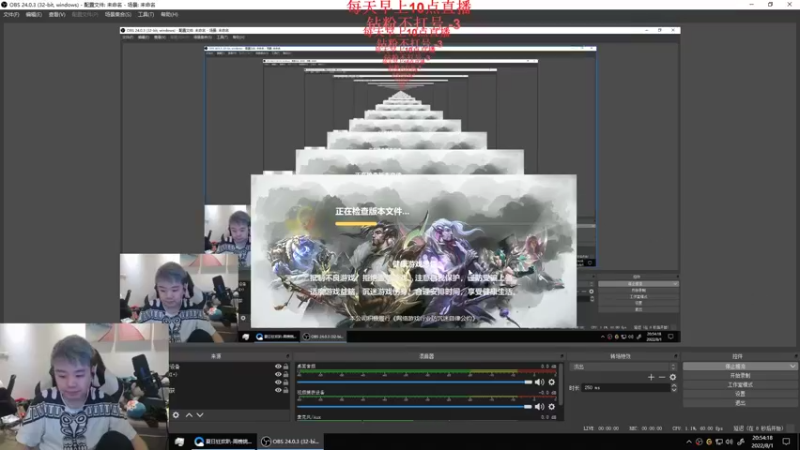Click the orange round tray icon
Screen dimensions: 800x450
(709, 442)
